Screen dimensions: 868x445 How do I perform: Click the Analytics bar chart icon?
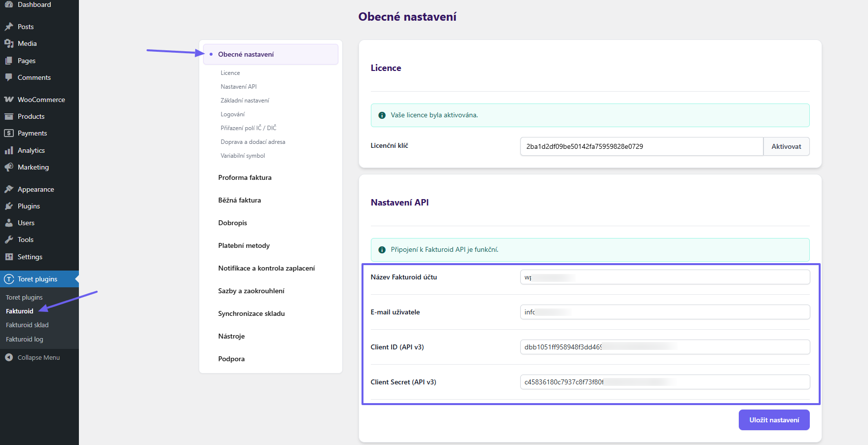click(x=9, y=150)
